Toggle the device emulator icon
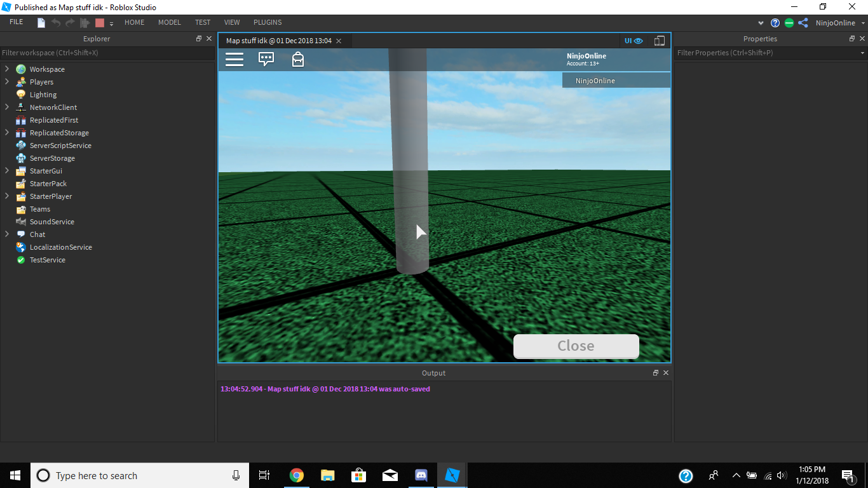Screen dimensions: 868x488 click(660, 41)
